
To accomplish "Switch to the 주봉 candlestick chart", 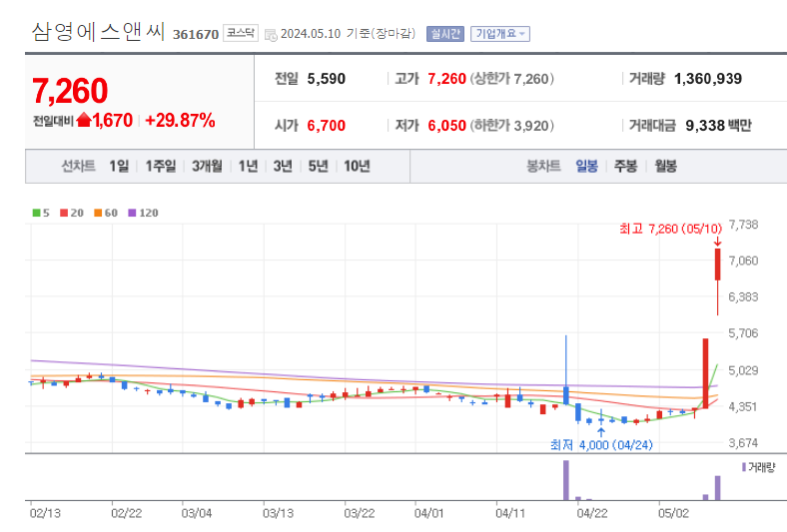I will point(625,166).
